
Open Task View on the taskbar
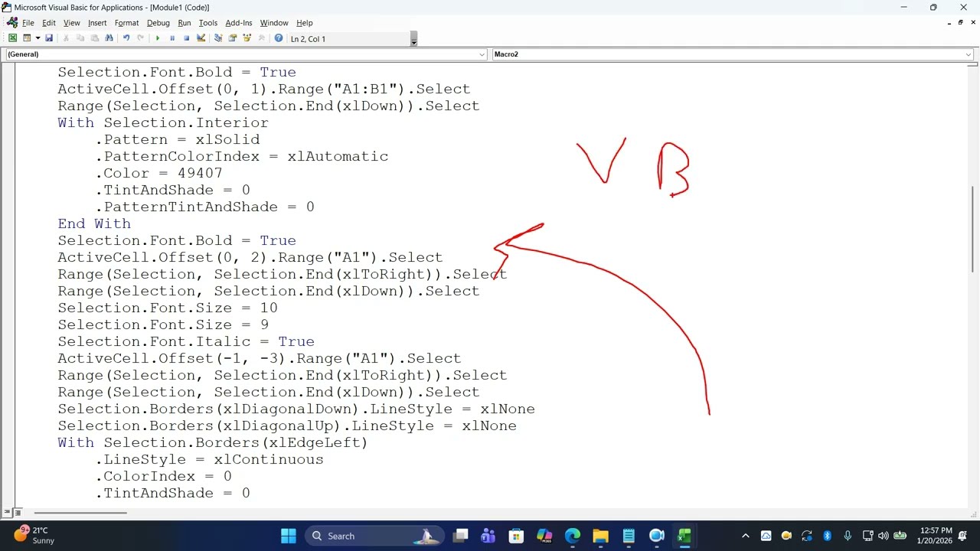(x=460, y=536)
